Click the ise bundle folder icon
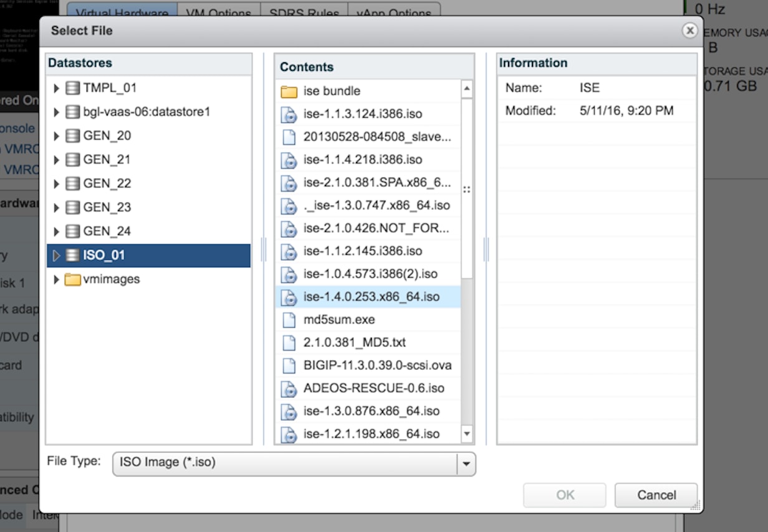The width and height of the screenshot is (768, 532). point(289,92)
